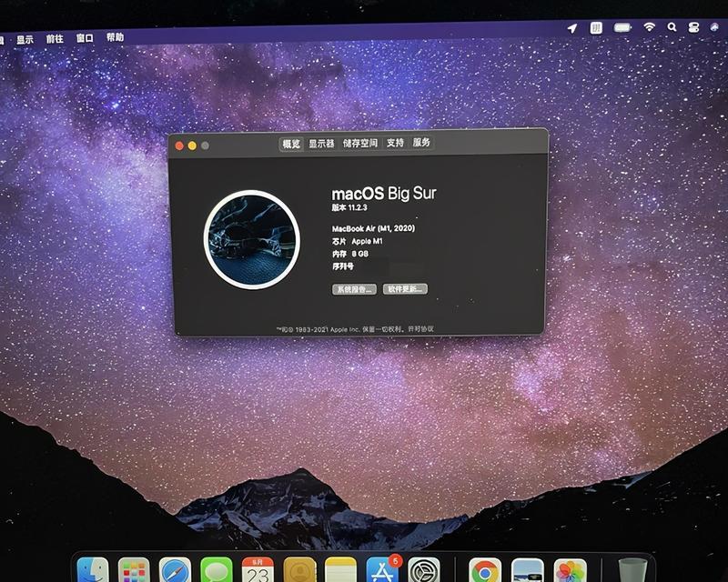Viewport: 728px width, 582px height.
Task: Open the 窗口 menu
Action: [85, 38]
